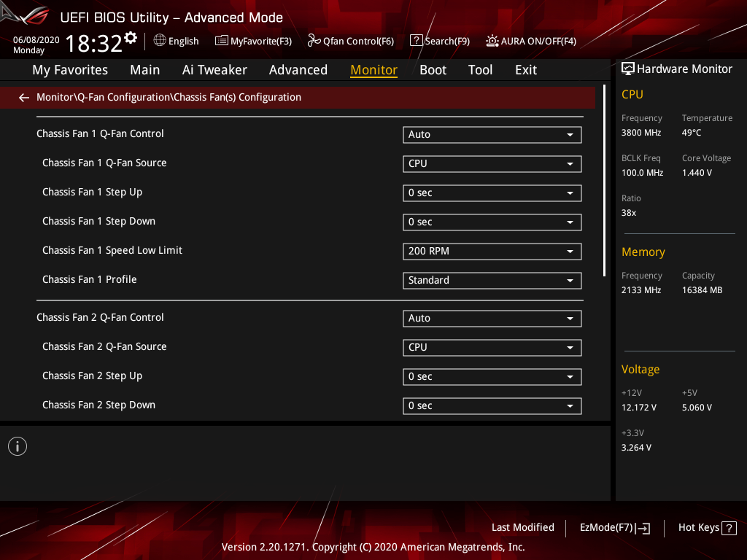Click the globe language icon
The image size is (747, 560).
pyautogui.click(x=160, y=41)
